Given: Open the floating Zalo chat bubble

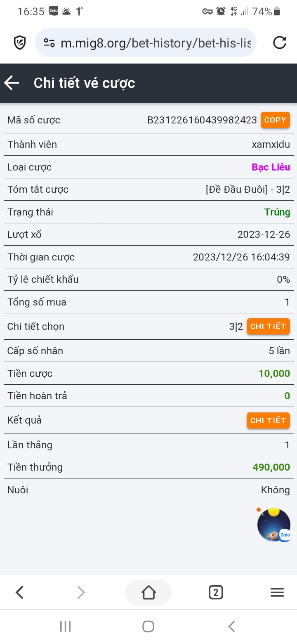Looking at the screenshot, I should (274, 525).
